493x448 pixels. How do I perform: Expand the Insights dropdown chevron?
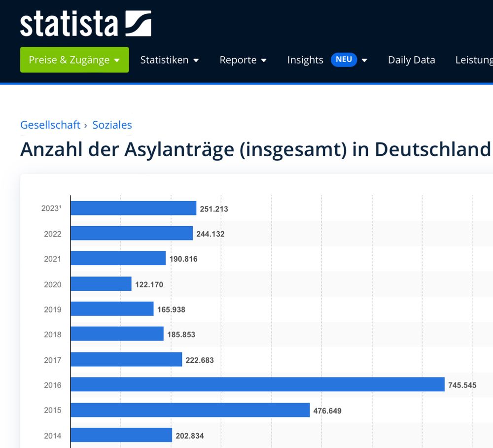click(x=364, y=60)
